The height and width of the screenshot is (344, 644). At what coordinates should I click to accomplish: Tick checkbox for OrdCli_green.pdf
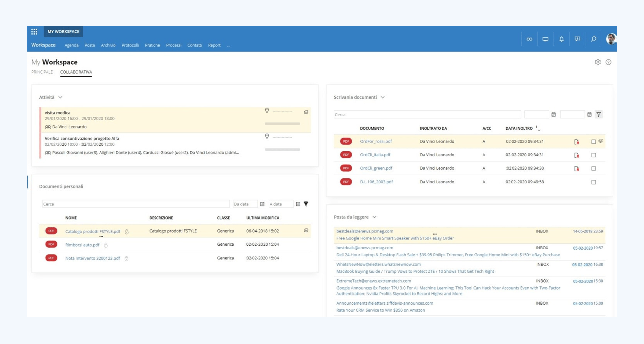click(x=594, y=169)
